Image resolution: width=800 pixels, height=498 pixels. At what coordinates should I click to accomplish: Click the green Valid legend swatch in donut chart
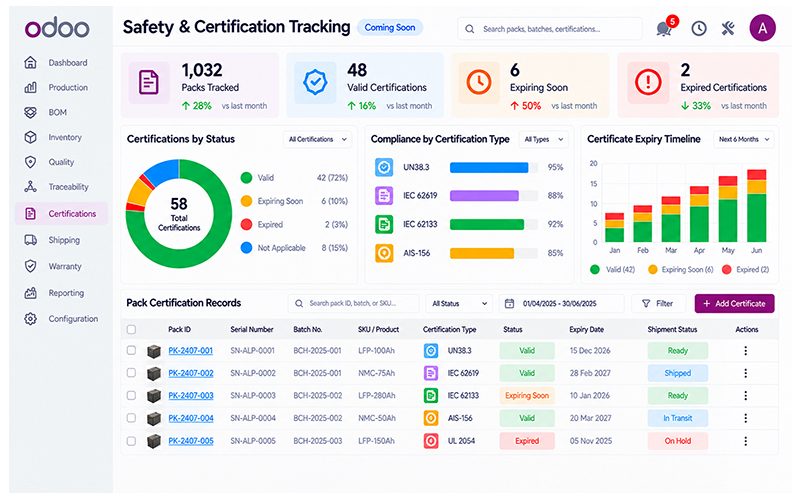pyautogui.click(x=246, y=178)
